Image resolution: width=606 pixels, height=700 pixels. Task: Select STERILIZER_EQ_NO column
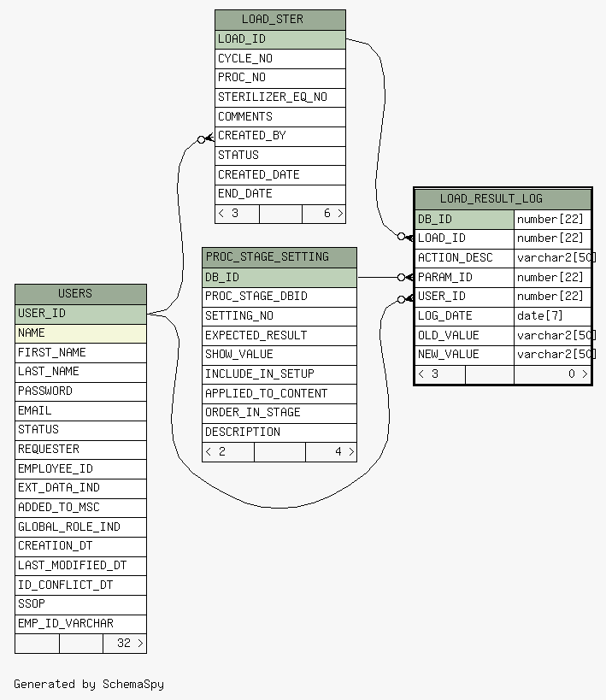pyautogui.click(x=280, y=97)
